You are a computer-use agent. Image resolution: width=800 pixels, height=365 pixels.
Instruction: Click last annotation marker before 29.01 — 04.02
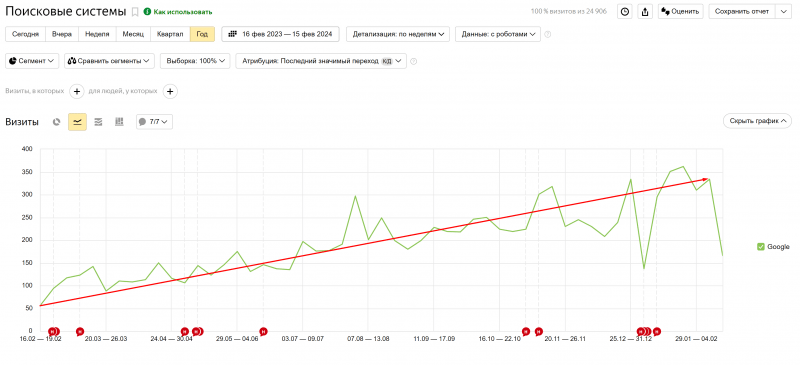coord(657,332)
